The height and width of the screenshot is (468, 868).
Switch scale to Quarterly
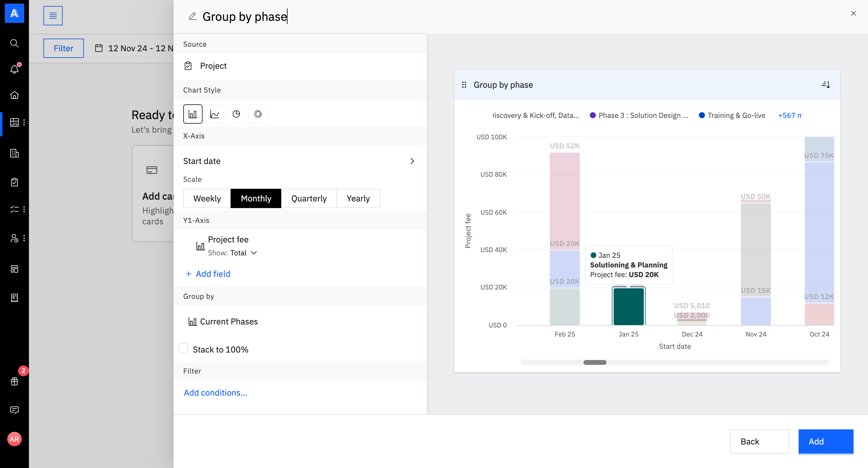coord(309,198)
